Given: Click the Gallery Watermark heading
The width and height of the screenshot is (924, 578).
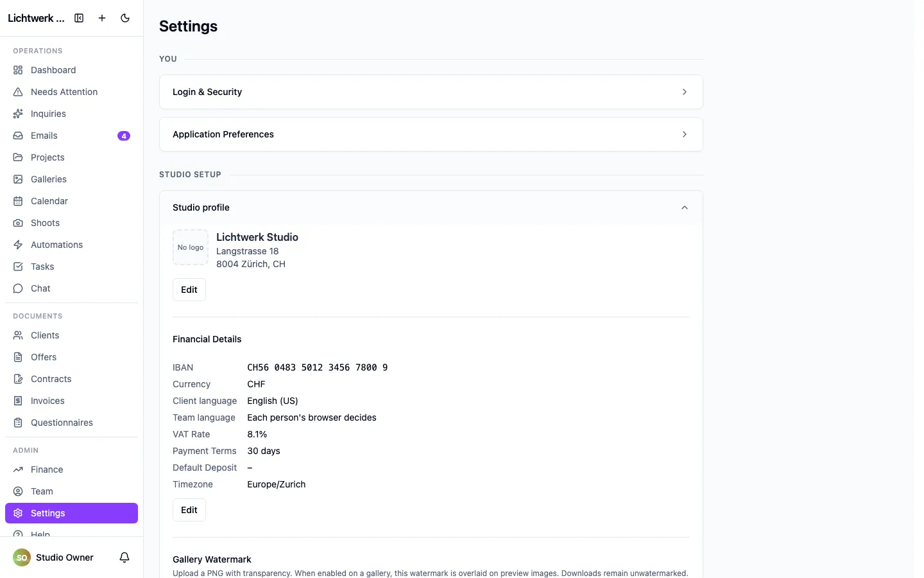Looking at the screenshot, I should 212,559.
